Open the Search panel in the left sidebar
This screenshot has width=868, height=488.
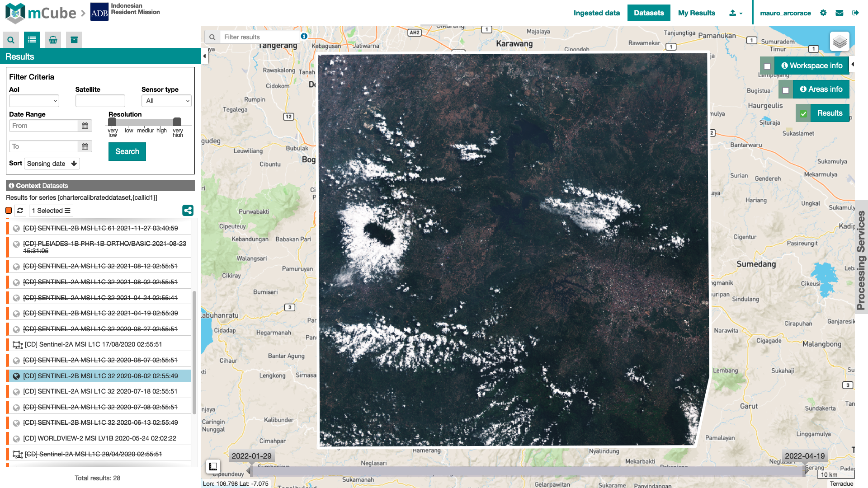10,40
